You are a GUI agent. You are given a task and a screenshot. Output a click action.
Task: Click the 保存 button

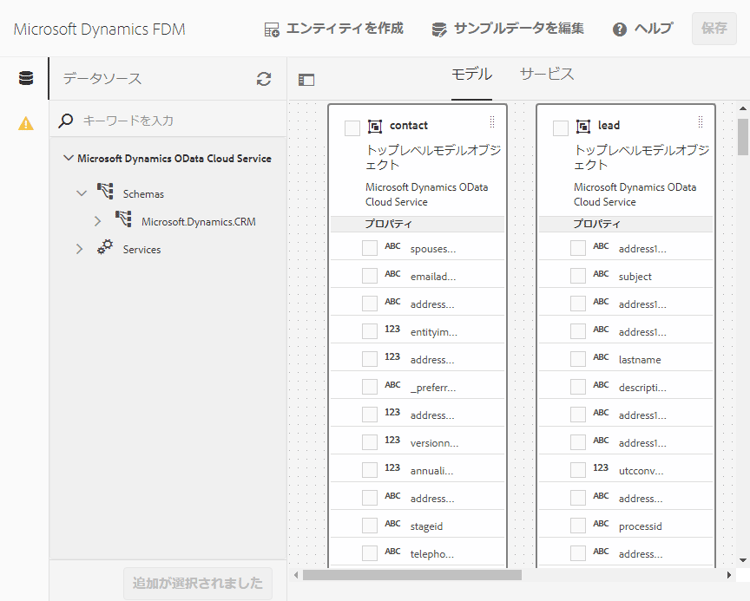pyautogui.click(x=714, y=29)
